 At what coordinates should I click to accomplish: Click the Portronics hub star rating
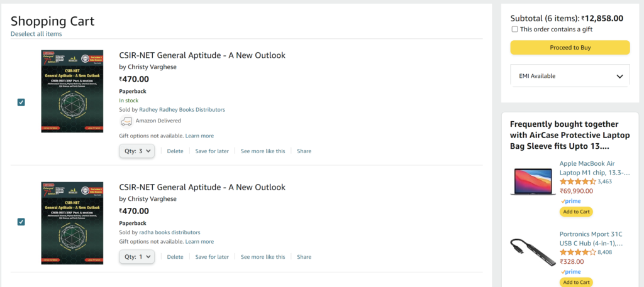click(x=577, y=252)
